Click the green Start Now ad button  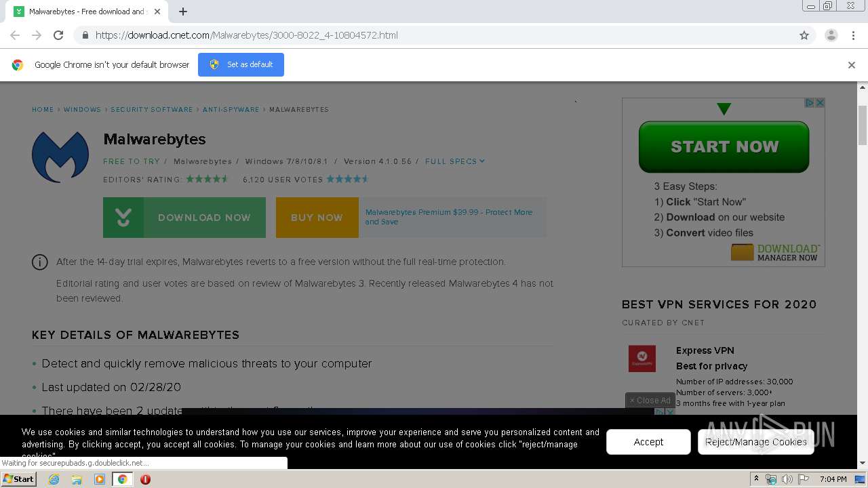point(724,146)
